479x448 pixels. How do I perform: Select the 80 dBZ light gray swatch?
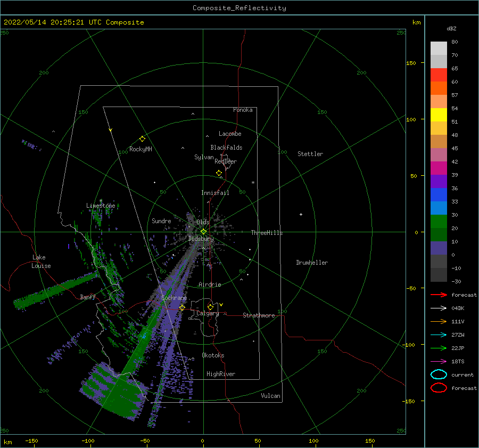(439, 48)
